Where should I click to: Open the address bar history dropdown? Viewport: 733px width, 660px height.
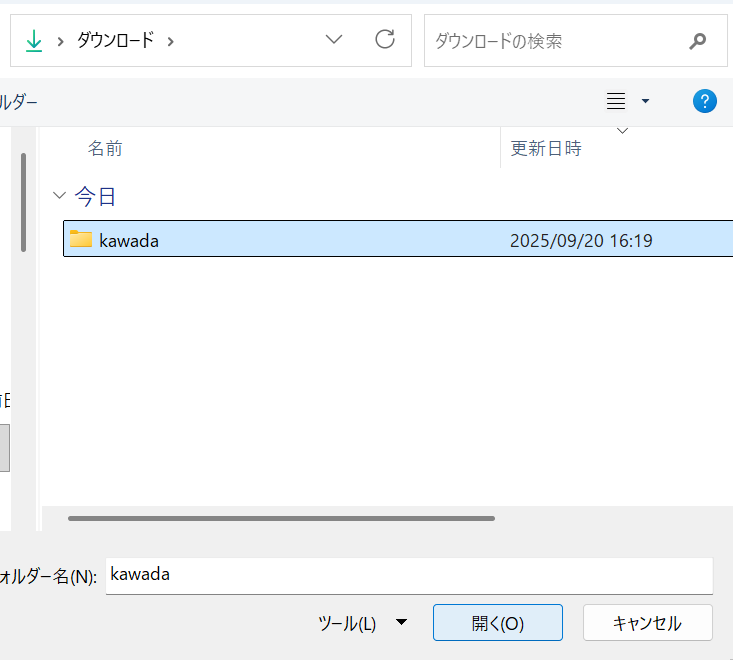point(334,40)
